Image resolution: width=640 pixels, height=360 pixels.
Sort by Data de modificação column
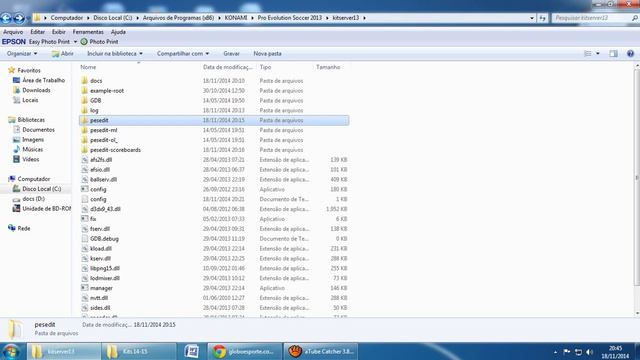(x=227, y=67)
